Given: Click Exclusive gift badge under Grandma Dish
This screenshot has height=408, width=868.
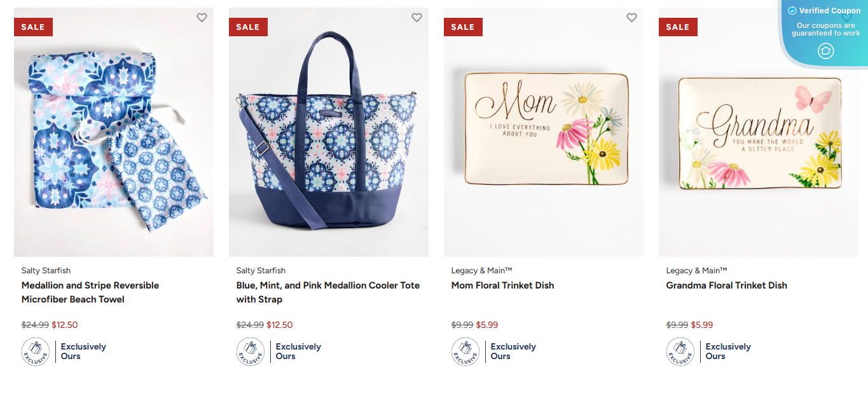Looking at the screenshot, I should 680,351.
